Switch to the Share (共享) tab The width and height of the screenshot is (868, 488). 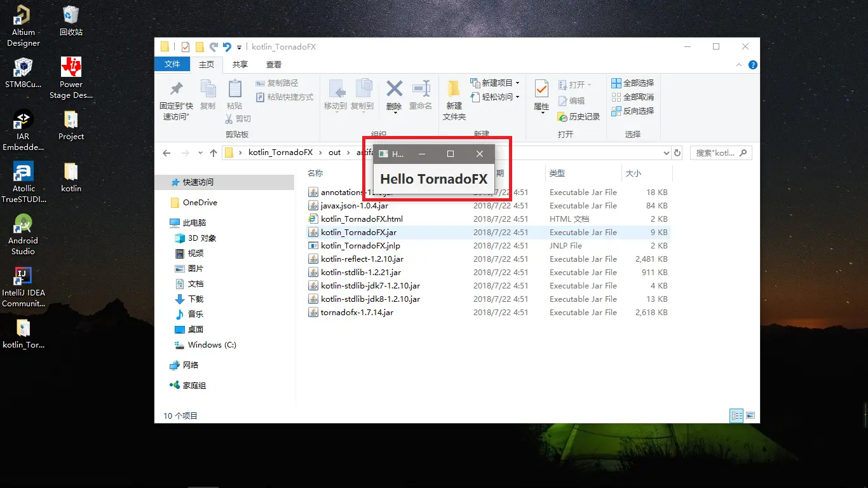240,65
